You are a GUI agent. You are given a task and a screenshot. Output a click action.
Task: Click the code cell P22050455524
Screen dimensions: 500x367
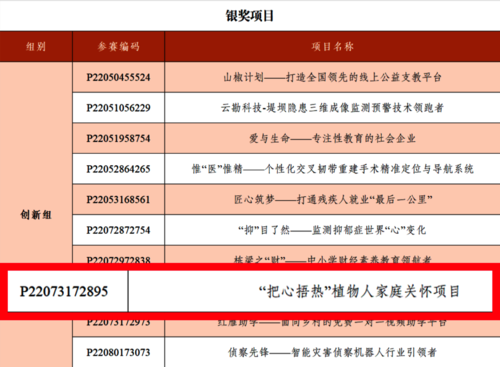coord(118,77)
